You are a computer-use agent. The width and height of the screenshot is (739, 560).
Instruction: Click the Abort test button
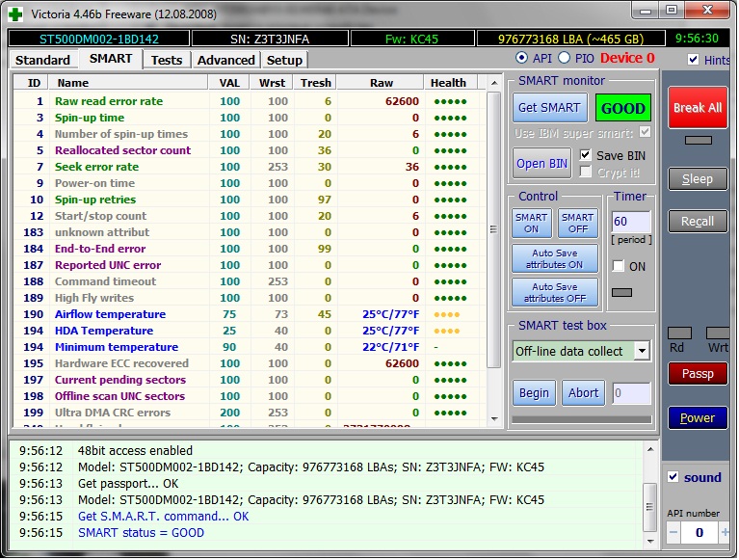(583, 392)
